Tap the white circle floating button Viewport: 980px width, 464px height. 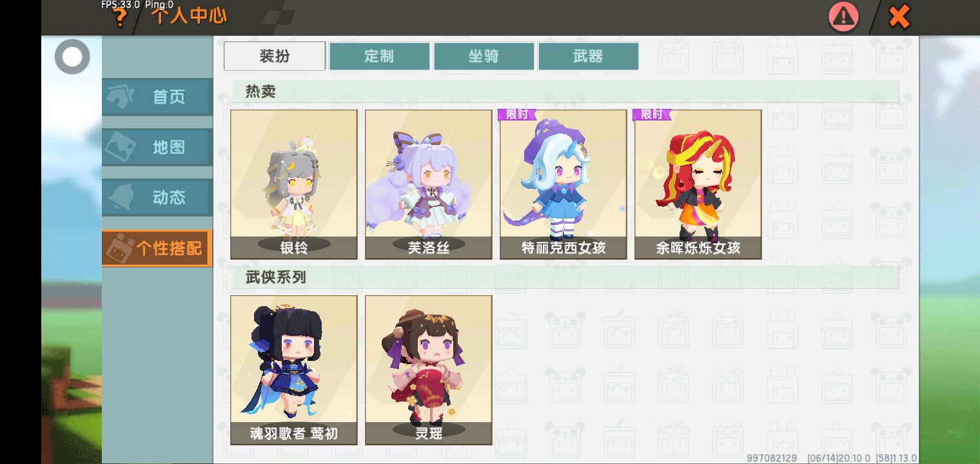point(72,57)
